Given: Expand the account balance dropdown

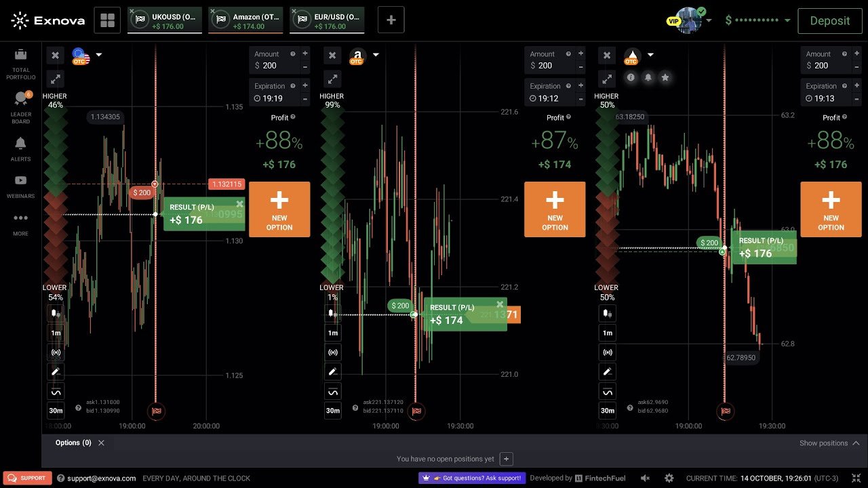Looking at the screenshot, I should point(787,20).
